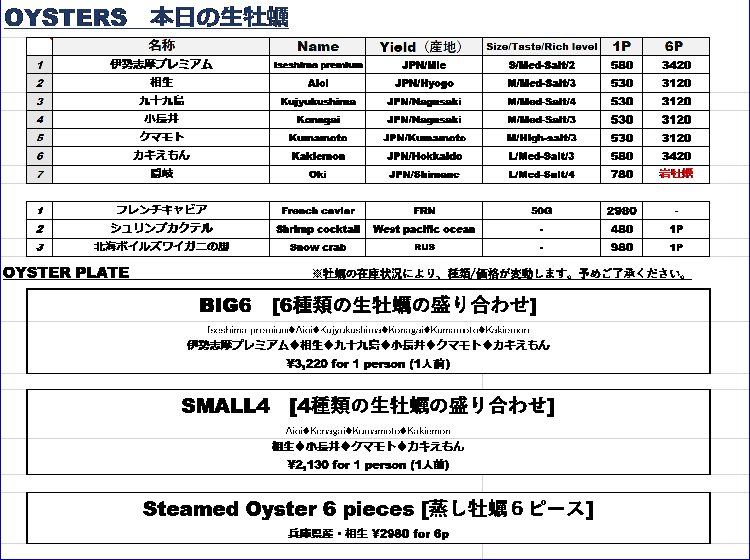Click the 小長井 cell in the oyster table
Viewport: 750px width, 560px height.
[x=161, y=119]
